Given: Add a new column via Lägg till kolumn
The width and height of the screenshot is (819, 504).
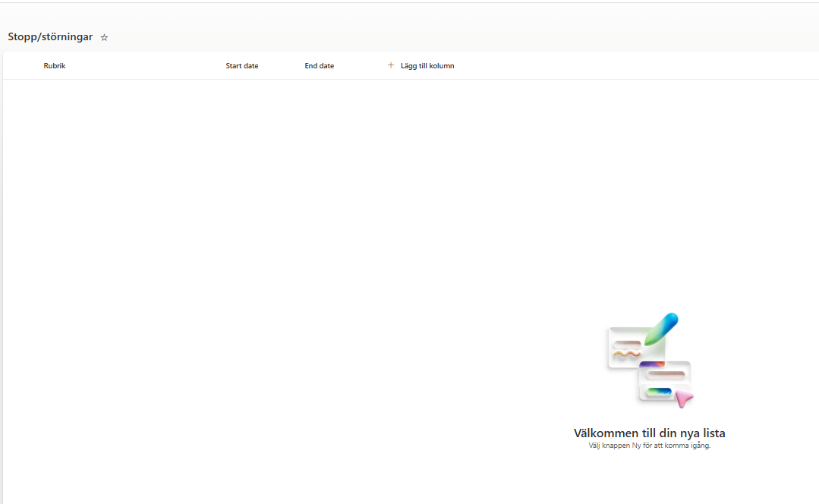Looking at the screenshot, I should coord(427,66).
